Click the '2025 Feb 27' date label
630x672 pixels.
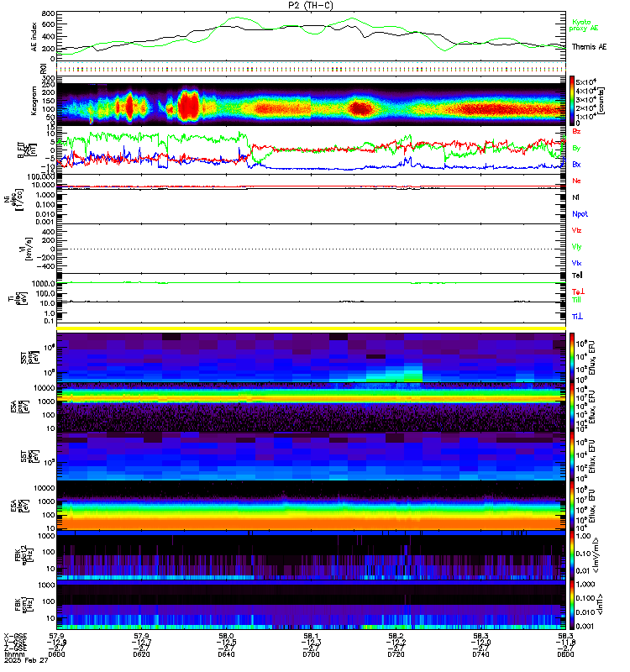(26, 660)
